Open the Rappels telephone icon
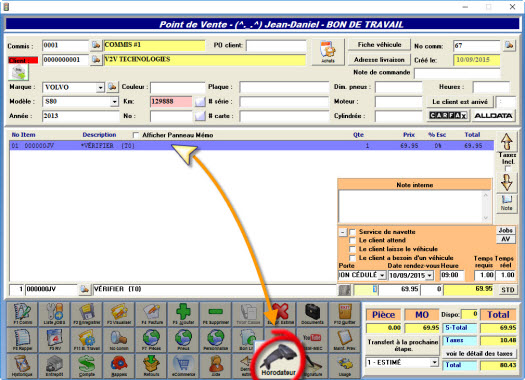525x380 pixels. click(x=119, y=366)
